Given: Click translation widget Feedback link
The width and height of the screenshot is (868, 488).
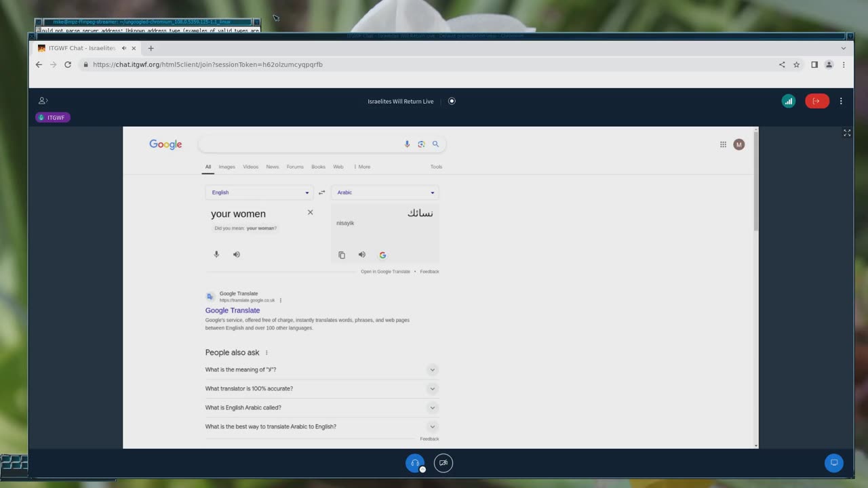Looking at the screenshot, I should 429,272.
